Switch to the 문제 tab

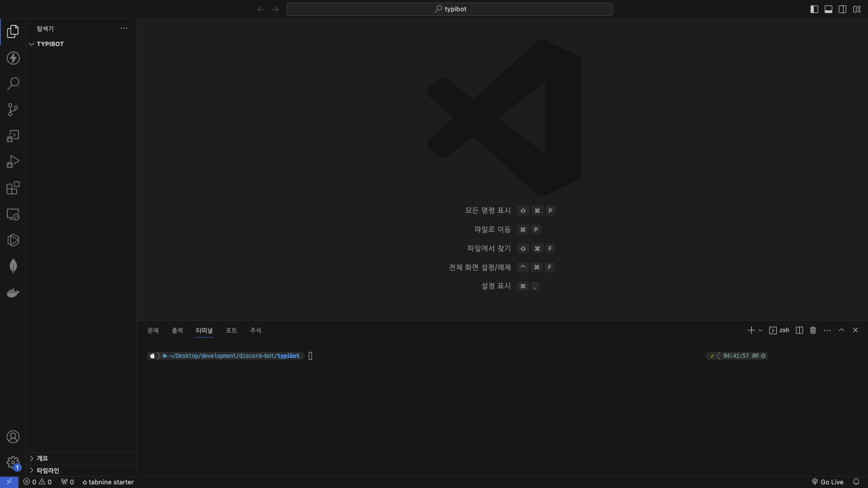(153, 330)
